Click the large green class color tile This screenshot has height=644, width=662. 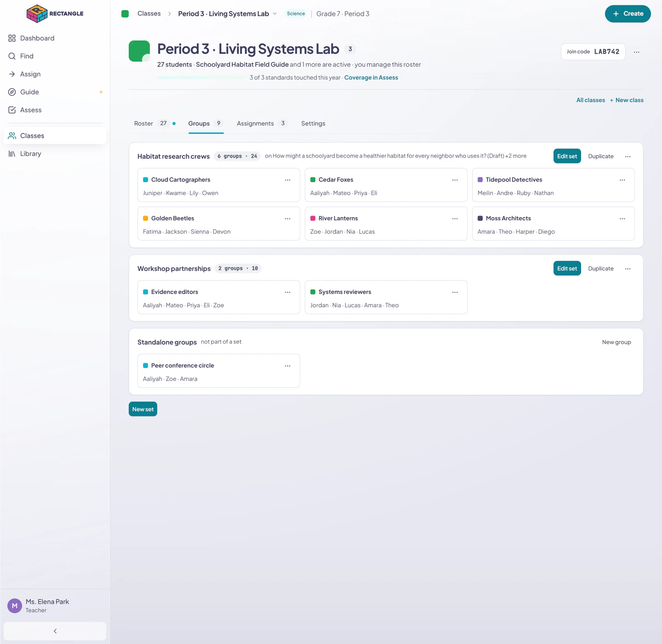pos(139,51)
